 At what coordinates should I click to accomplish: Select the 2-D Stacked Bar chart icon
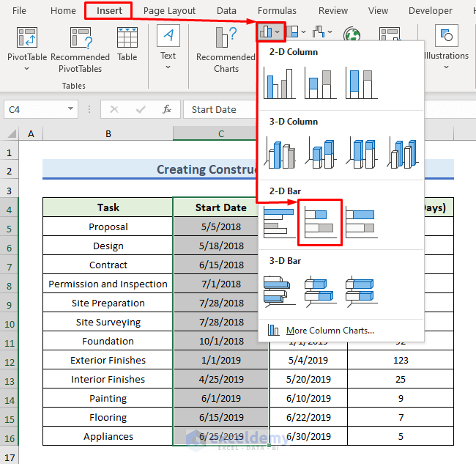click(x=320, y=221)
